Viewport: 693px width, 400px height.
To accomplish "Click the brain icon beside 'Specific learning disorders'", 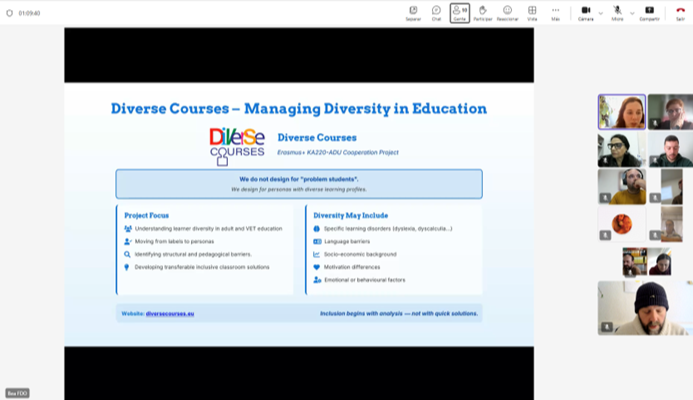I will (x=316, y=229).
